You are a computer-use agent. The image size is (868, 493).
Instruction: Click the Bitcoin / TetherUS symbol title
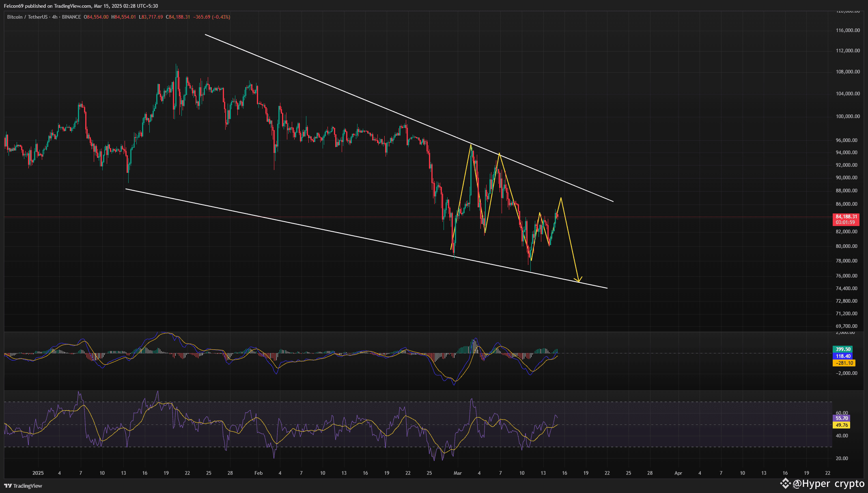click(x=27, y=17)
